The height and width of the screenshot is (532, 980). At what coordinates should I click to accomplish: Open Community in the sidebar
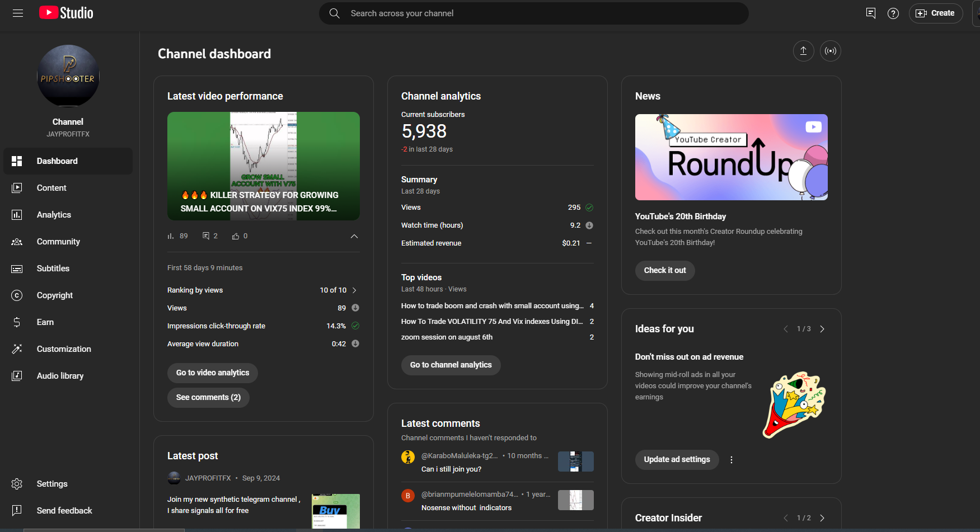point(68,242)
